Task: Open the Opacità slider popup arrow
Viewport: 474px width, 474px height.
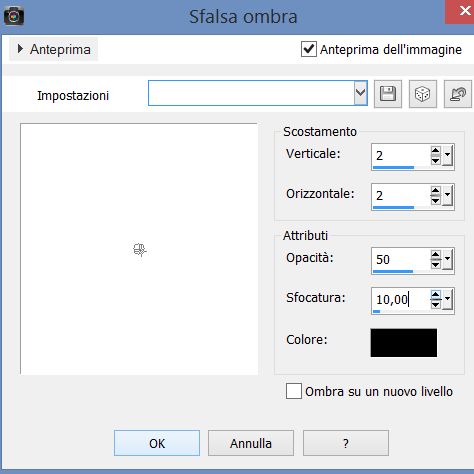Action: coord(447,259)
